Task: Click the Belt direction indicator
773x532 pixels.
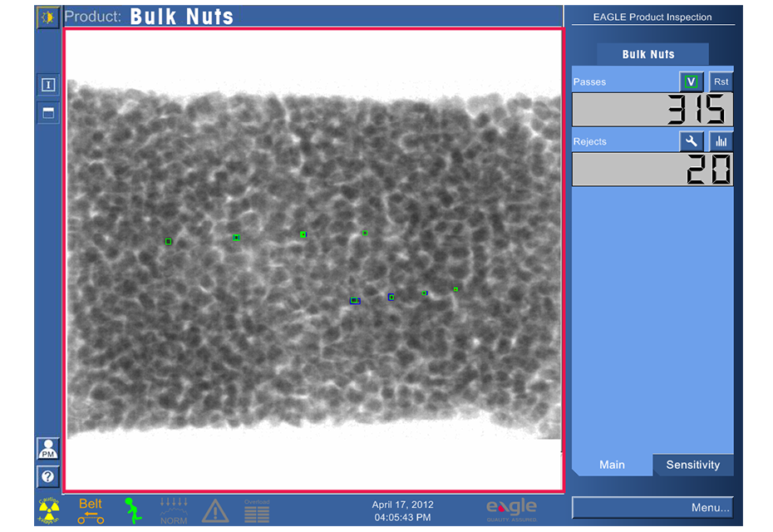Action: (91, 510)
